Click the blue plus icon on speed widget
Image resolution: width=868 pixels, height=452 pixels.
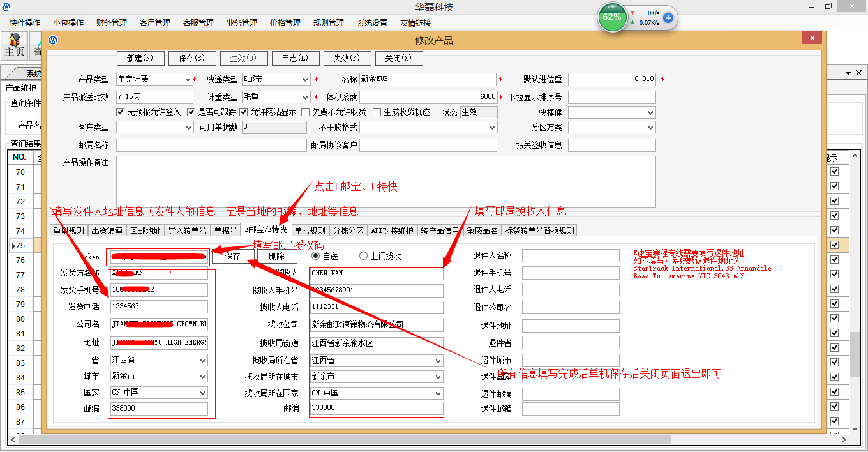pyautogui.click(x=668, y=18)
